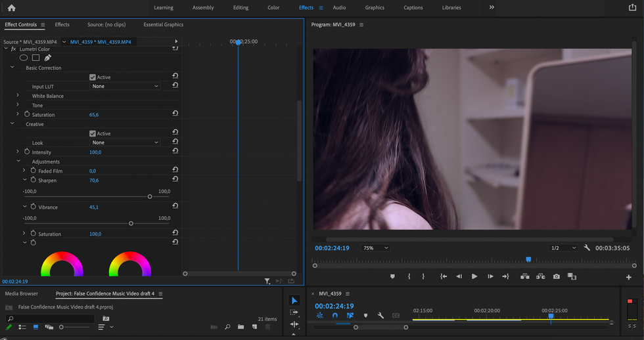Screen dimensions: 644x340
Task: Toggle the captions CC button in timeline
Action: (x=396, y=316)
